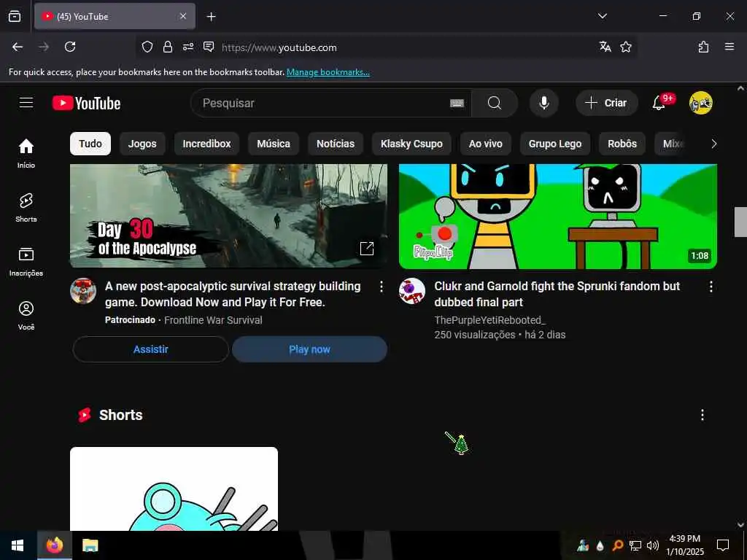747x560 pixels.
Task: Click the YouTube logo
Action: 86,103
